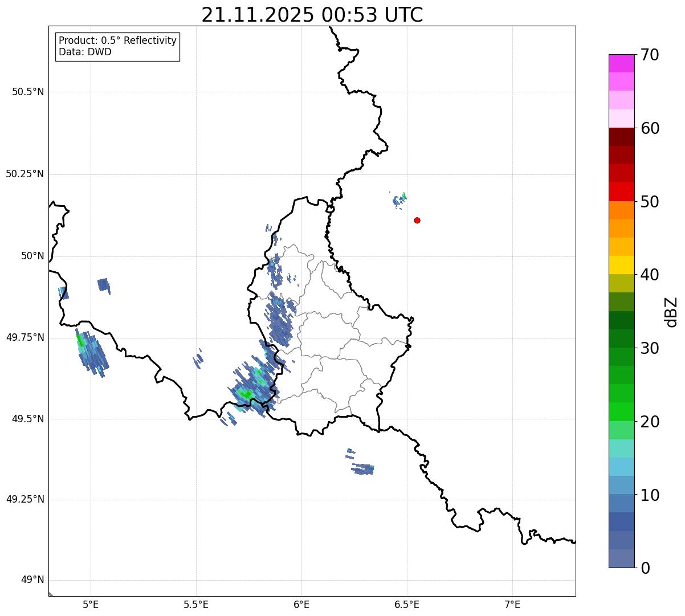Click the dBZ colorbar axis label

coord(671,311)
